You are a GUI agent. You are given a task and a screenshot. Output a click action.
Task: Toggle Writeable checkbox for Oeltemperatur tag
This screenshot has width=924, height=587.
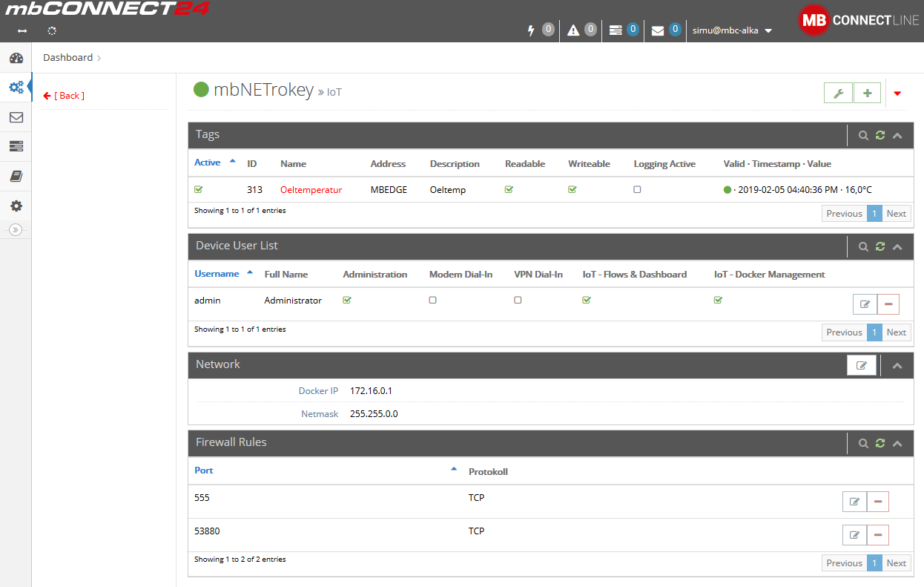[x=572, y=189]
